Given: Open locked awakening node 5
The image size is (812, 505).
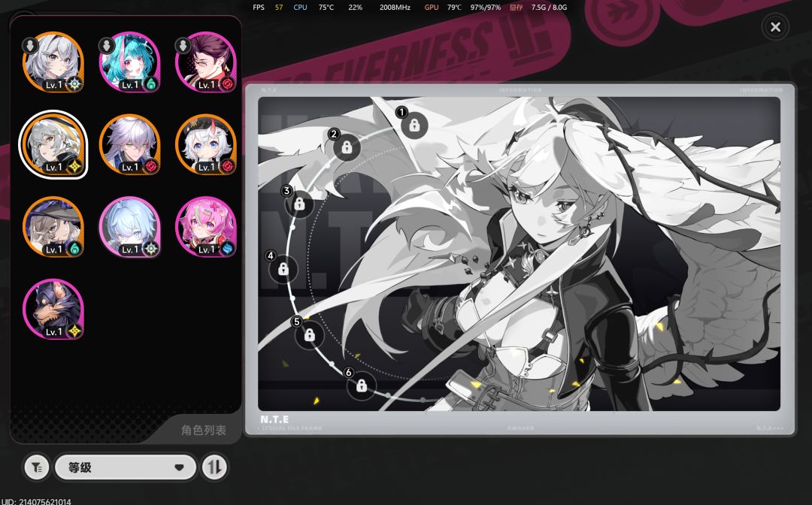Looking at the screenshot, I should tap(309, 335).
